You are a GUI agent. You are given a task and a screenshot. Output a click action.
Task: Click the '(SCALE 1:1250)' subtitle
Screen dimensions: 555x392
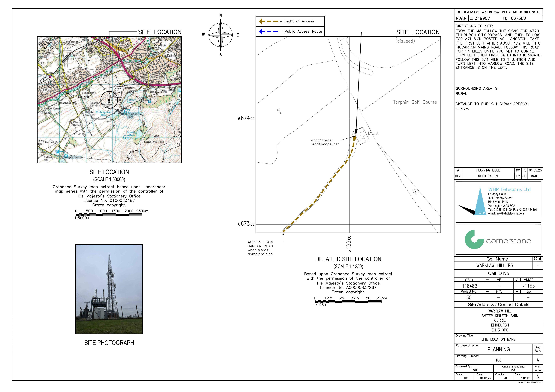point(348,267)
